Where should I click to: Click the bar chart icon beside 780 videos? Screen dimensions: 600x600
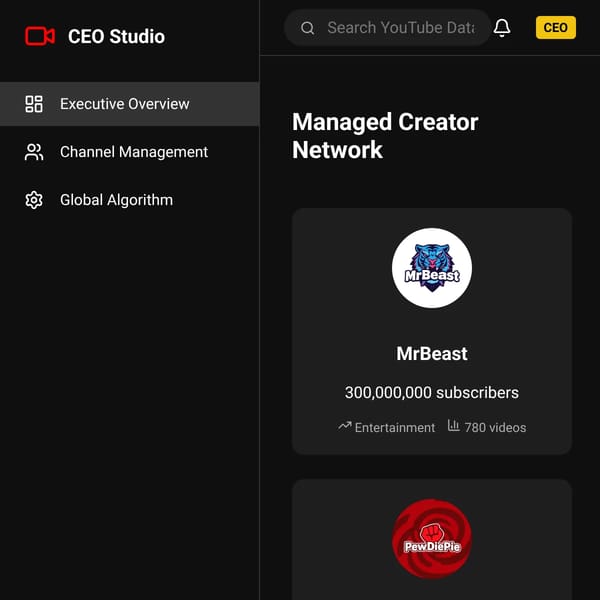pyautogui.click(x=453, y=426)
